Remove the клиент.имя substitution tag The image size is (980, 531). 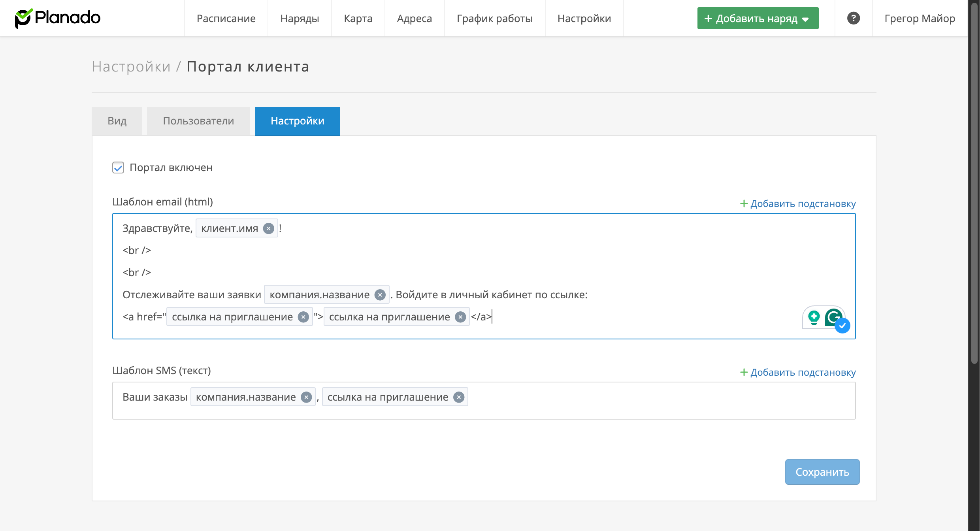269,228
